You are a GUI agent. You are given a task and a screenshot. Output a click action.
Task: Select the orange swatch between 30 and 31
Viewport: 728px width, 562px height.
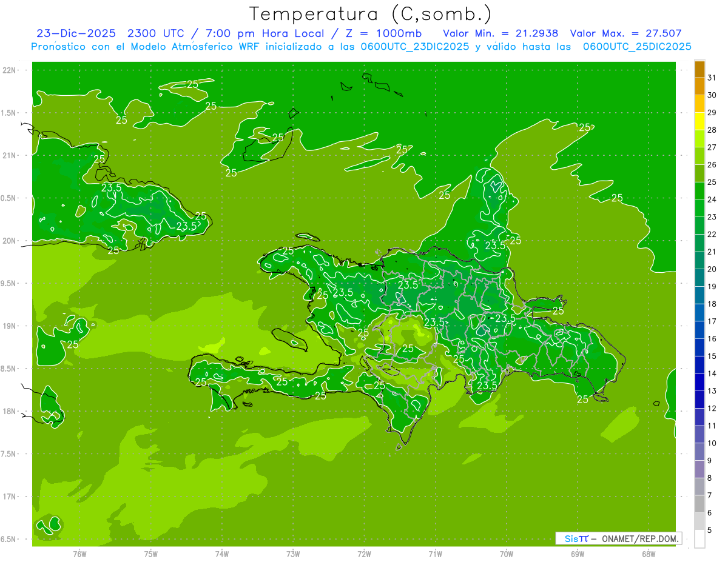pos(699,86)
